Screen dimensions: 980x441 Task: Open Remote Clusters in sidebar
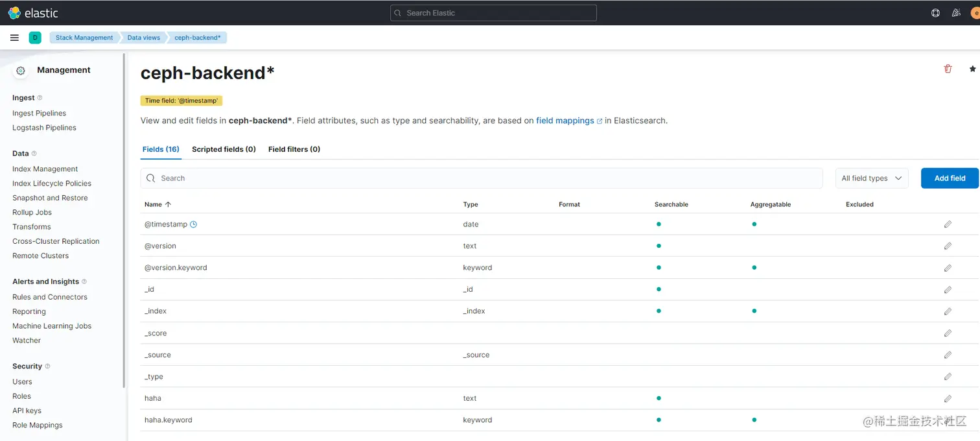point(40,256)
